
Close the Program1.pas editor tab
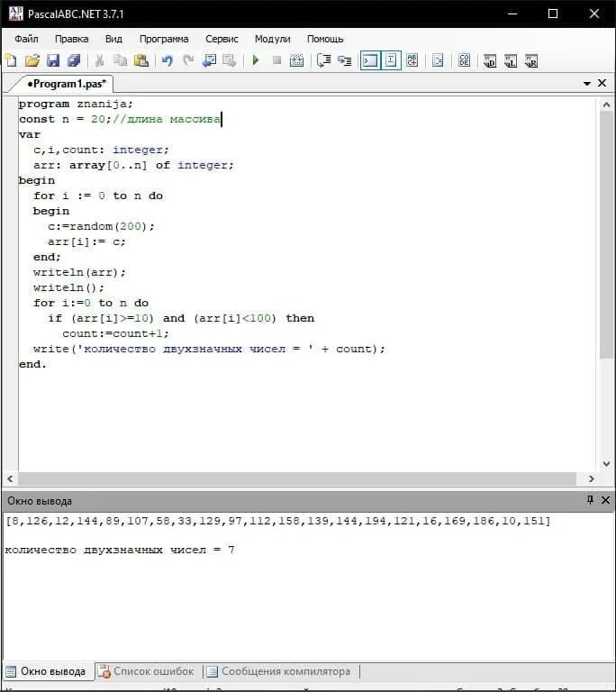point(602,83)
